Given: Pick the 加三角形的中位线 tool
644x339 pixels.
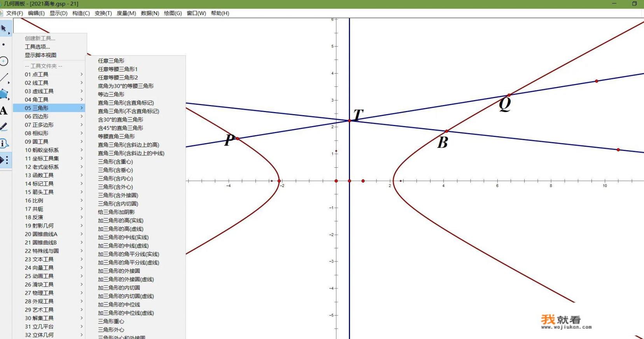Looking at the screenshot, I should (x=119, y=304).
